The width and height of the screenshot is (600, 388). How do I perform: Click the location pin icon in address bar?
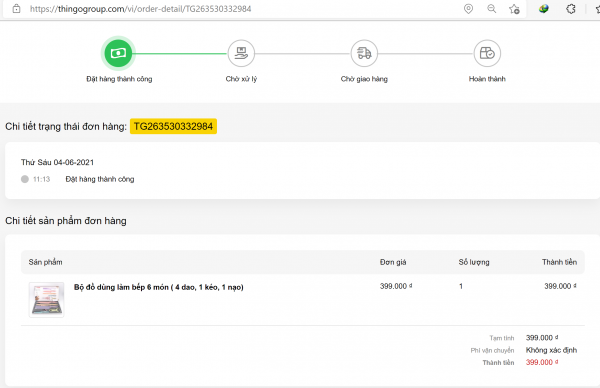[468, 8]
